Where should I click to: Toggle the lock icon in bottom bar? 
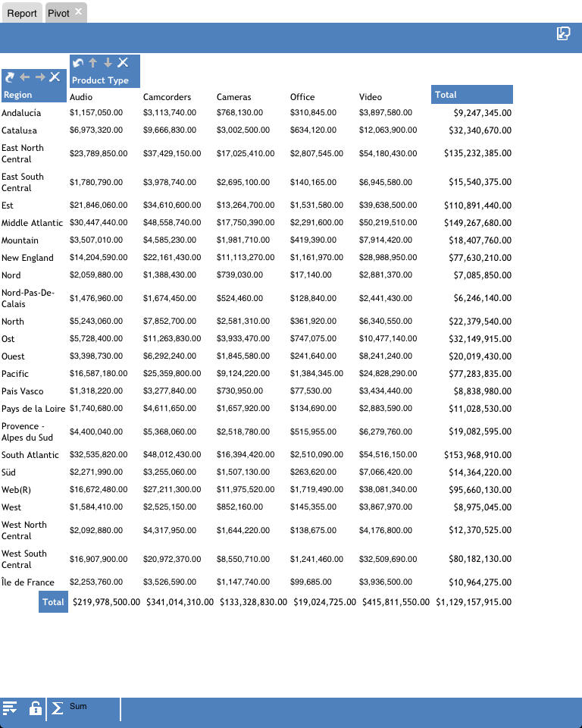click(36, 708)
